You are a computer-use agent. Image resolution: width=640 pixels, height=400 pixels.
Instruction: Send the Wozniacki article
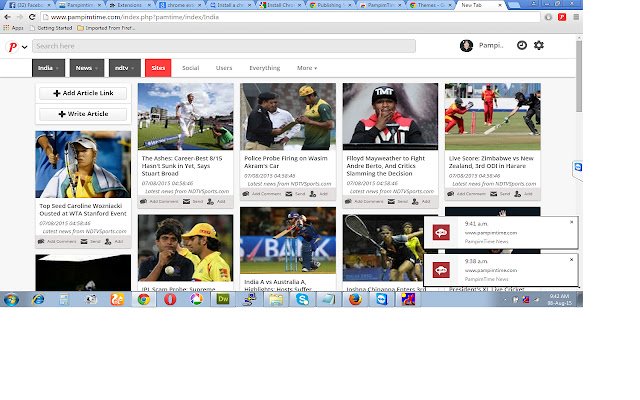click(91, 242)
